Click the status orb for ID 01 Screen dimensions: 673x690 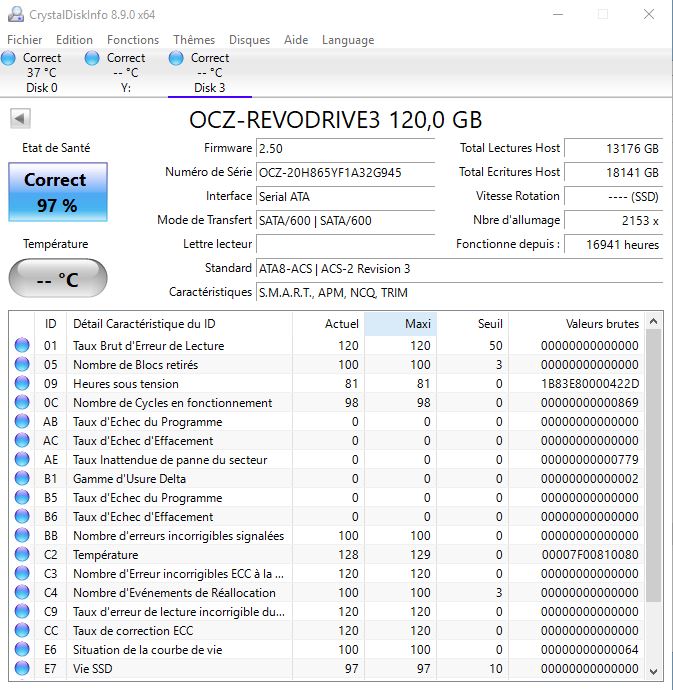click(22, 345)
